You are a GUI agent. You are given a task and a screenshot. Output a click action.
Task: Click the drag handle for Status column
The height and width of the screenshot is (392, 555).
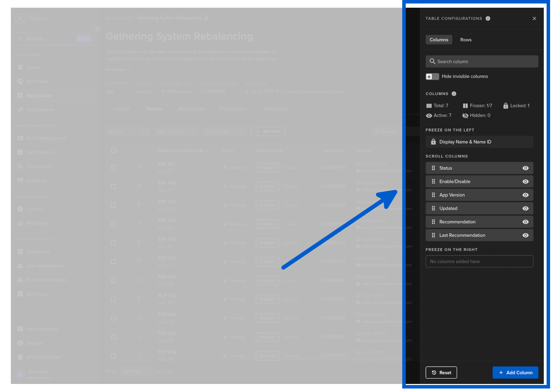click(433, 168)
